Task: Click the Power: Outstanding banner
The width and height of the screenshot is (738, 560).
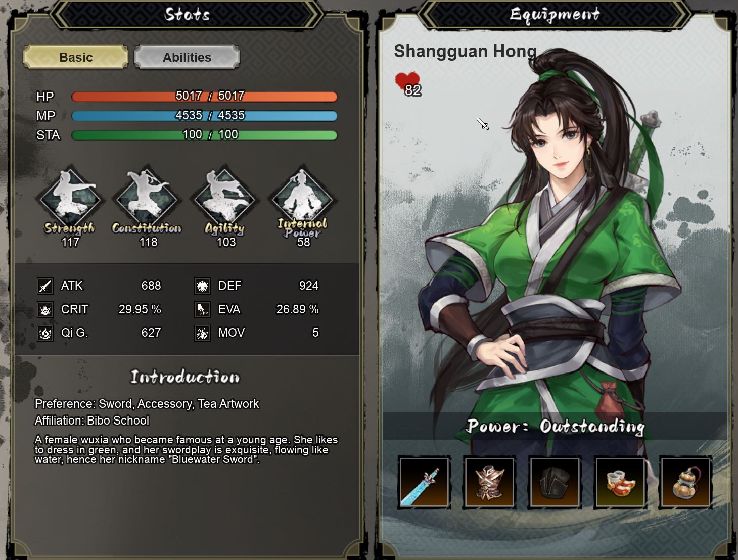Action: click(x=555, y=426)
